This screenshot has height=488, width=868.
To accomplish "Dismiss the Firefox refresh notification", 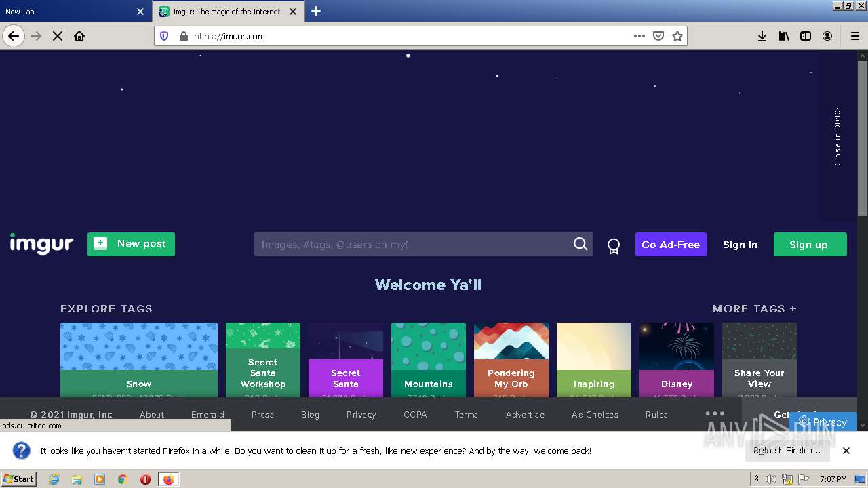I will tap(846, 451).
